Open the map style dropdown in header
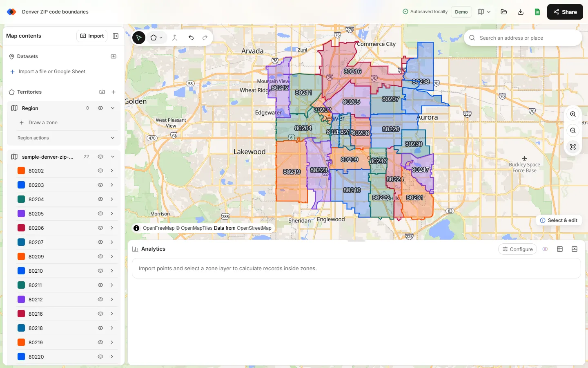Screen dimensions: 588x368 tap(484, 12)
